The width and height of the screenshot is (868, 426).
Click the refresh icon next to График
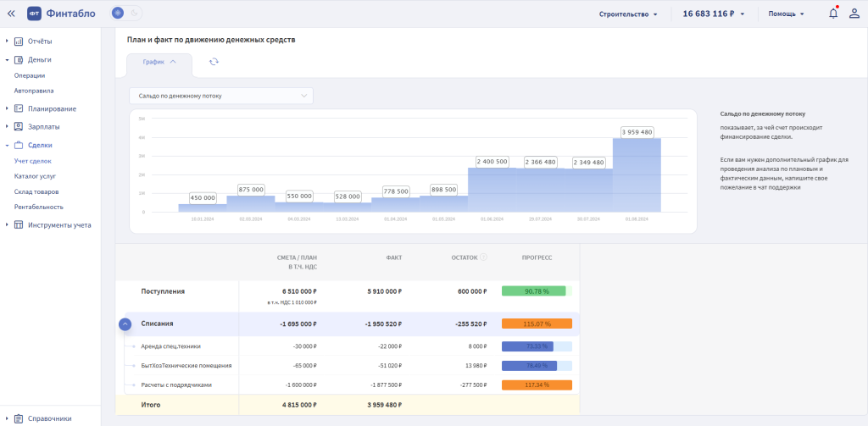tap(214, 62)
